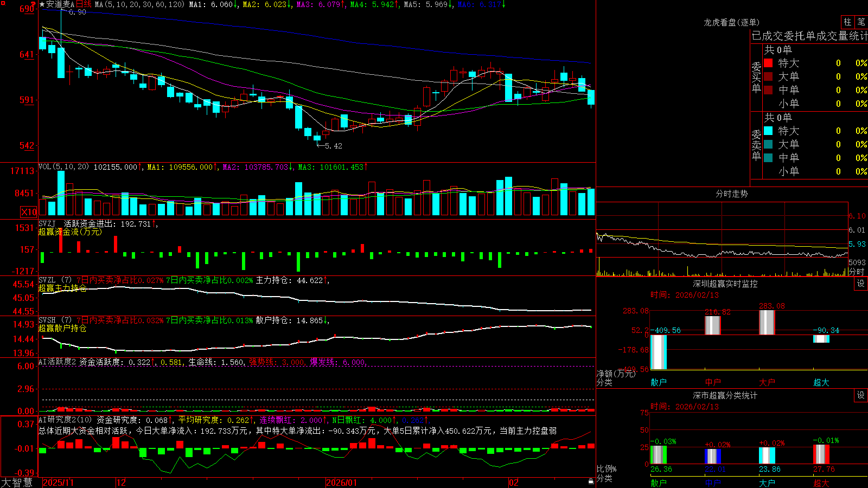Click the teal 大单 sell-order swatch
The height and width of the screenshot is (488, 868).
768,144
